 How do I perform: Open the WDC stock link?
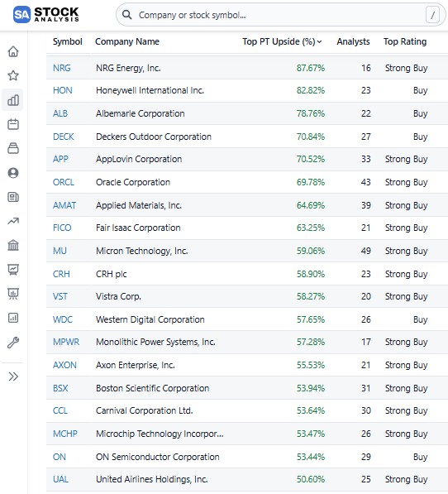pyautogui.click(x=63, y=319)
